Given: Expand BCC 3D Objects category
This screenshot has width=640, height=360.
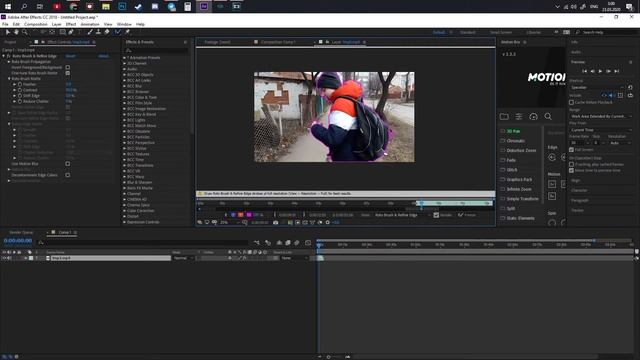Looking at the screenshot, I should tap(124, 75).
